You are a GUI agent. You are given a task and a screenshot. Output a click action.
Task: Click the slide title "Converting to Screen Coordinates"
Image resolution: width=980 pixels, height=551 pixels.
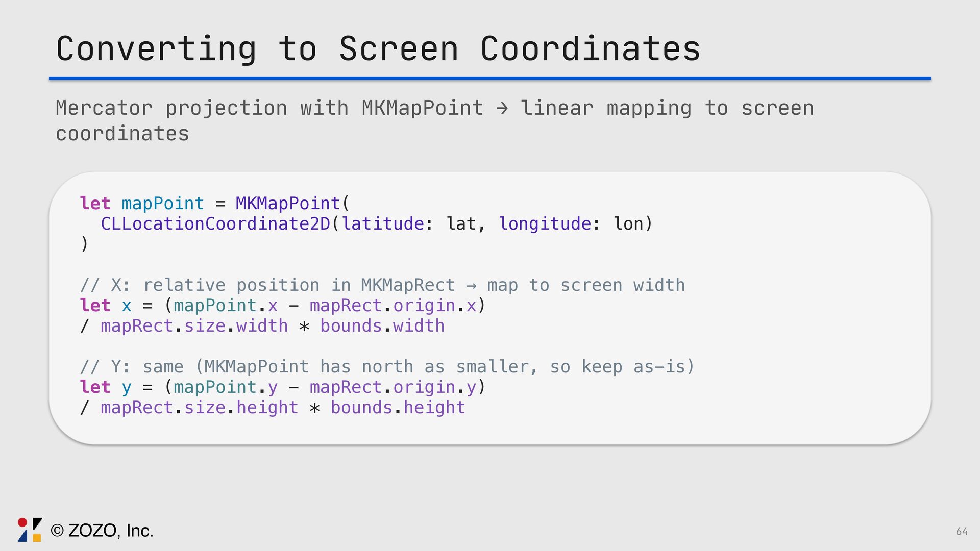click(x=378, y=49)
